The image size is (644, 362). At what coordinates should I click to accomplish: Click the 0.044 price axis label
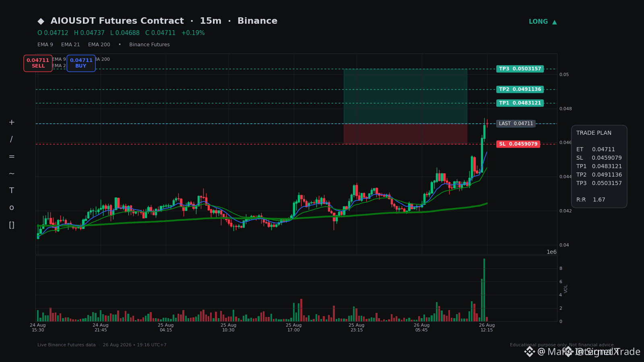(x=566, y=177)
